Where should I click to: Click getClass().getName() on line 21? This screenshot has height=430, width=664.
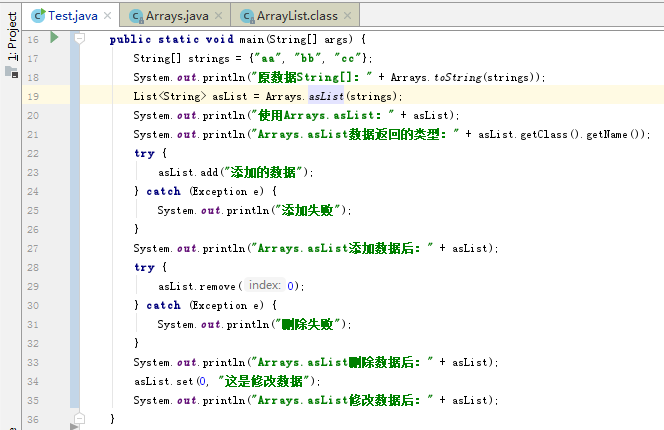(x=582, y=134)
